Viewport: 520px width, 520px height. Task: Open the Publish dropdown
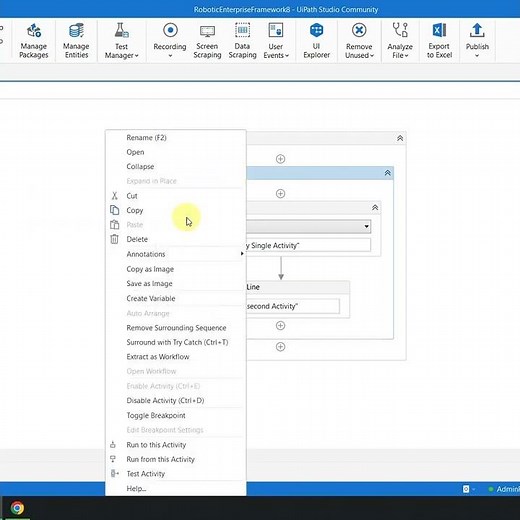pyautogui.click(x=477, y=41)
